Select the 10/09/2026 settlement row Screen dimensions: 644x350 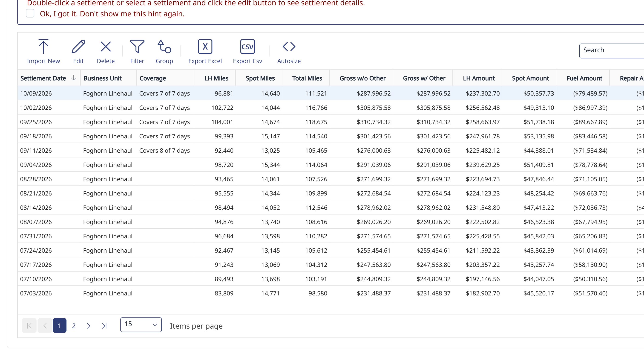pos(331,93)
